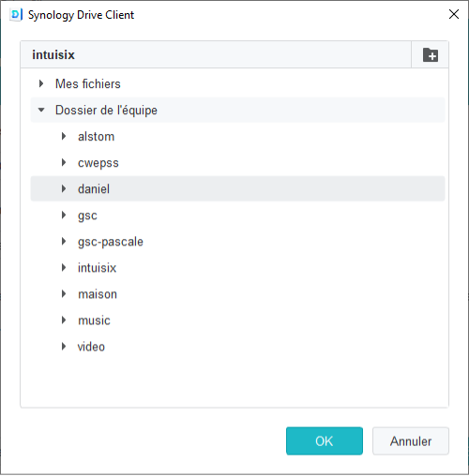Expand the music folder arrow
Image resolution: width=469 pixels, height=476 pixels.
64,320
